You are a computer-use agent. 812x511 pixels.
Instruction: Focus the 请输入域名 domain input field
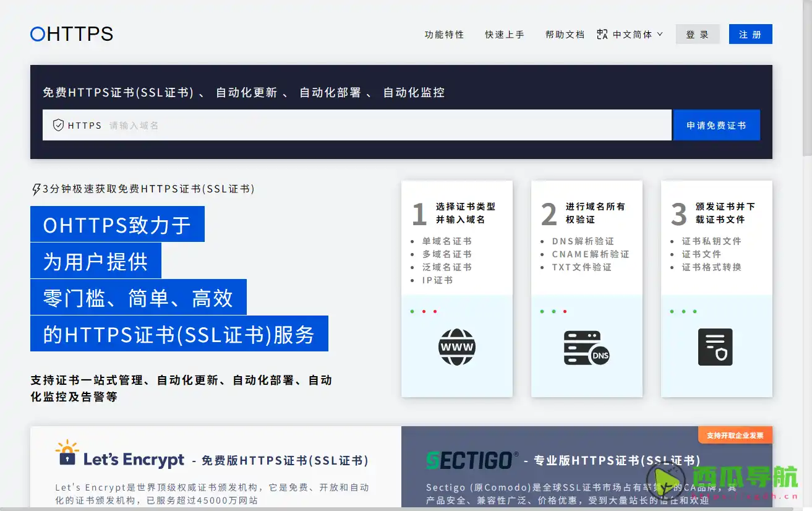pos(383,126)
